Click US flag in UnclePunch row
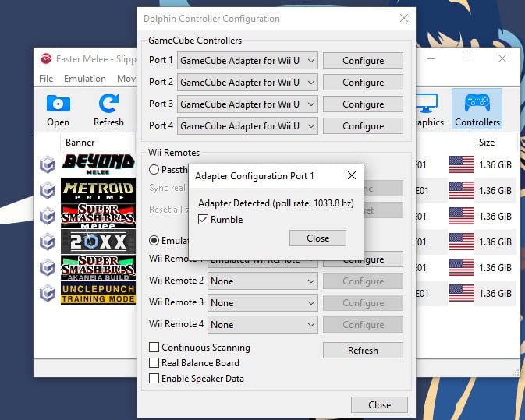525x420 pixels. tap(461, 293)
